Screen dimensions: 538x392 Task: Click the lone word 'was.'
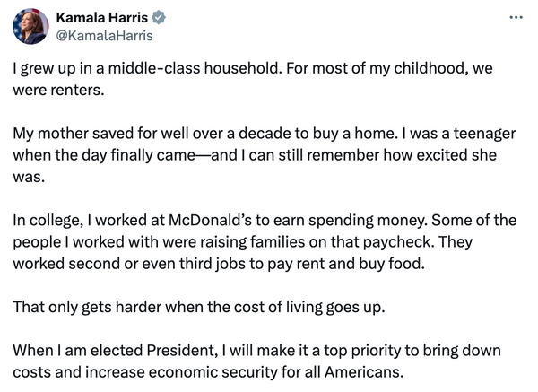[x=29, y=178]
